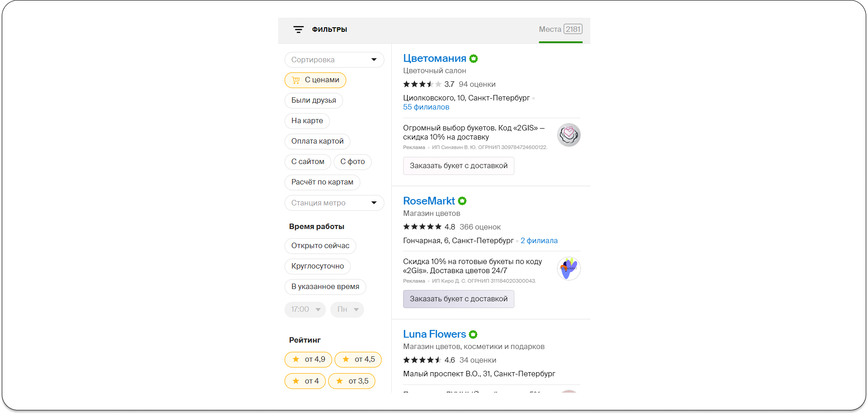This screenshot has height=414, width=868.
Task: Toggle the "Круглосуточно" filter chip
Action: click(x=317, y=266)
